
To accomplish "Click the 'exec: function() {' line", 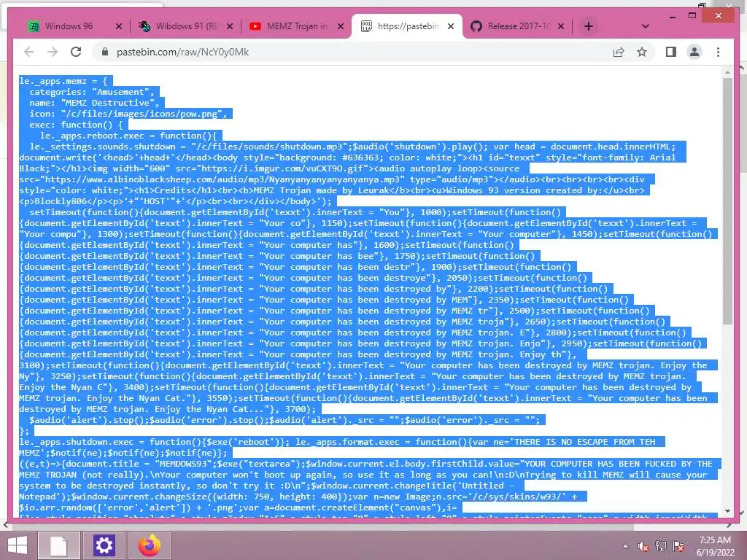I will (x=76, y=125).
